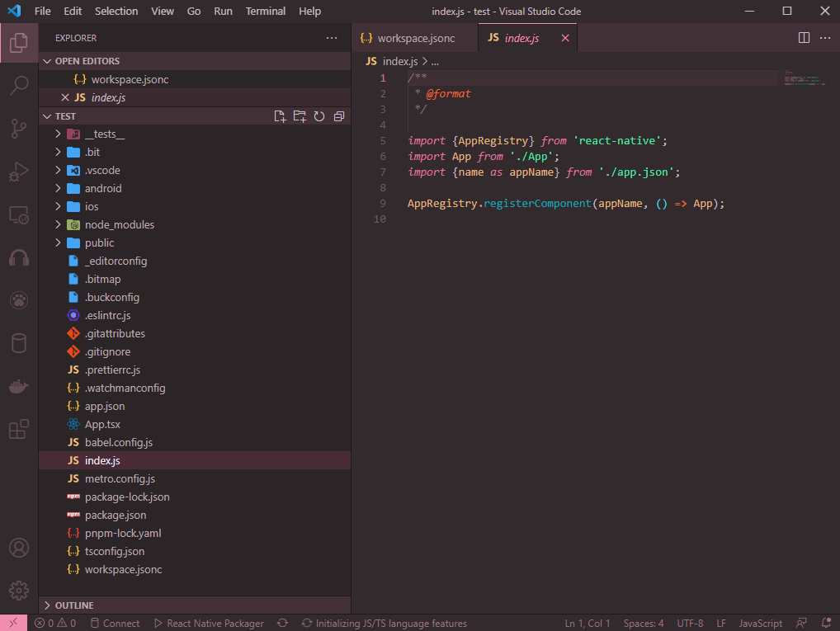
Task: Click the editor minimap preview
Action: [805, 78]
